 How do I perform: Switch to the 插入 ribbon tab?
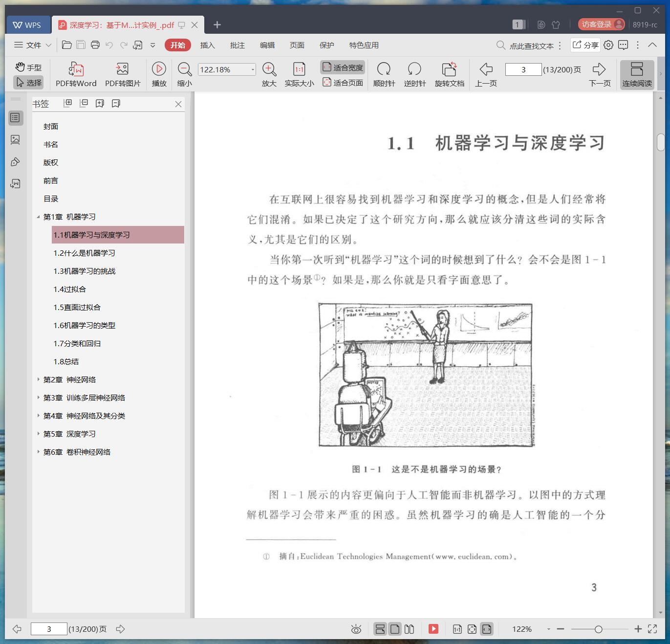pyautogui.click(x=207, y=45)
